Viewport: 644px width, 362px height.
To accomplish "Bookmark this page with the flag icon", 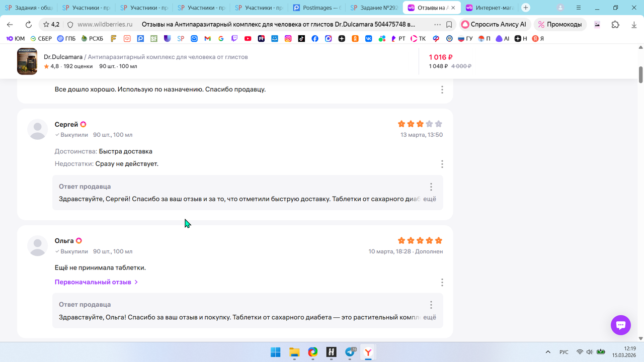I will point(449,24).
